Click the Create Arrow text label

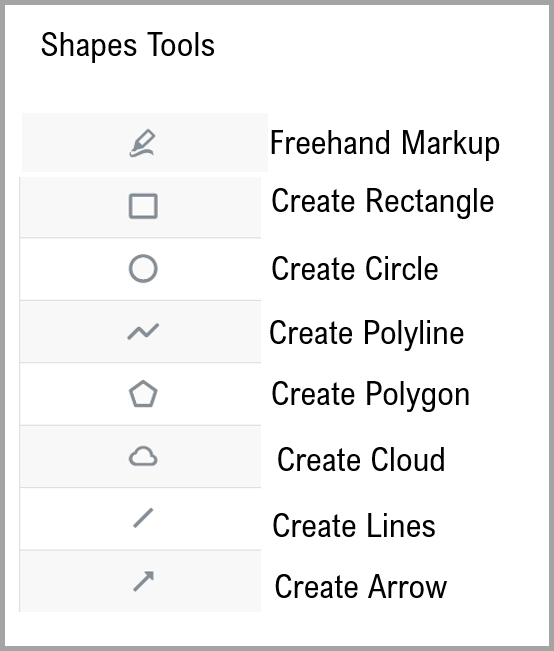click(360, 587)
